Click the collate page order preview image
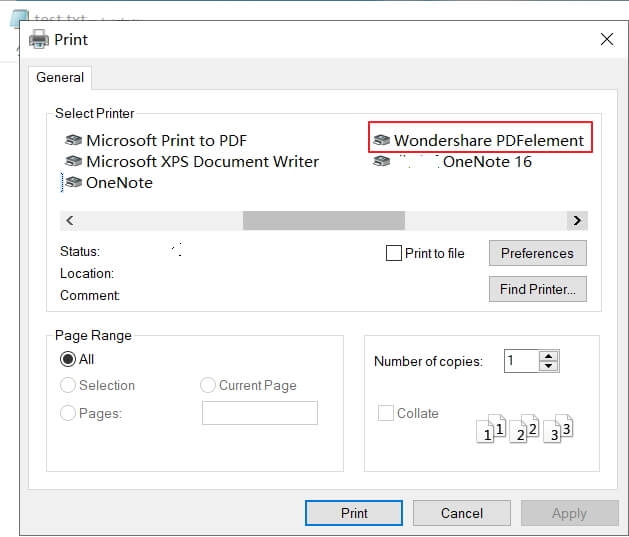 coord(524,428)
